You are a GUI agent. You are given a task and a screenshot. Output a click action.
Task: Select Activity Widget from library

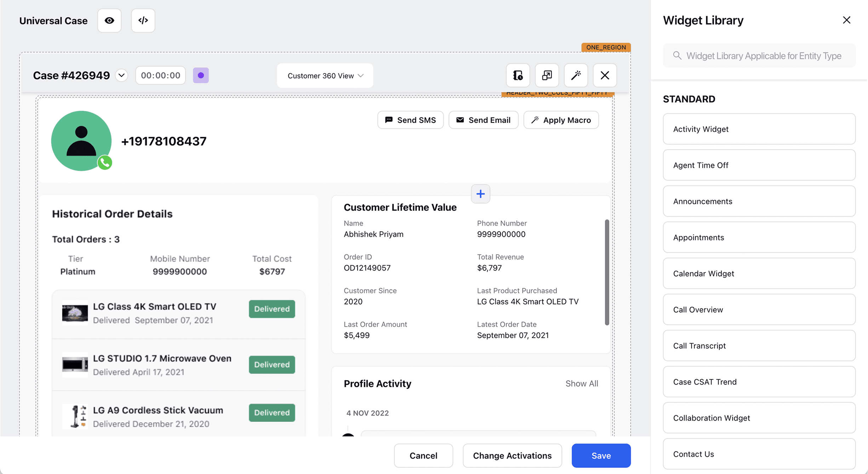click(759, 129)
